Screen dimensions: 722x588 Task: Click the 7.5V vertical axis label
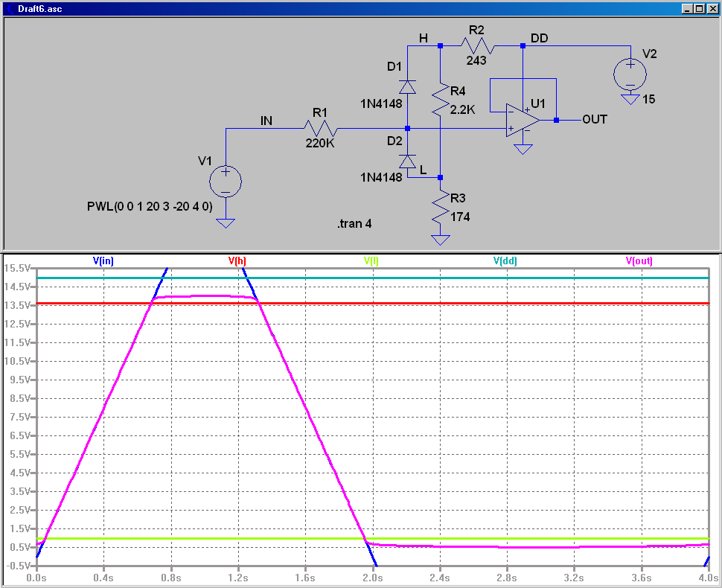[x=20, y=417]
